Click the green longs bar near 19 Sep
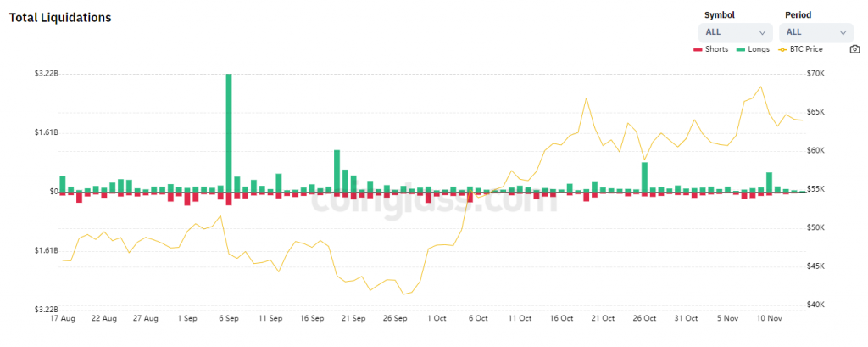The image size is (868, 347). coord(337,171)
